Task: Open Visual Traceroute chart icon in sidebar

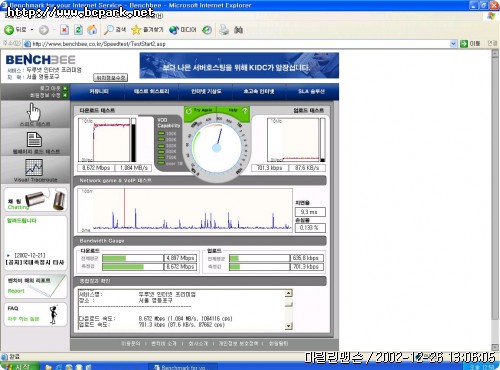Action: tap(34, 167)
